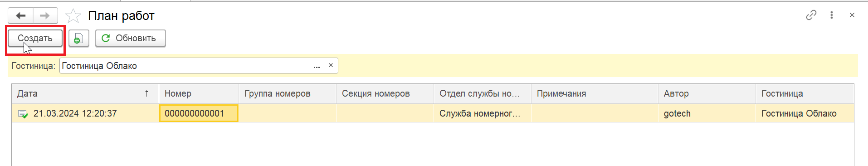The width and height of the screenshot is (868, 166).
Task: Click into the Гостиница input field
Action: point(185,66)
